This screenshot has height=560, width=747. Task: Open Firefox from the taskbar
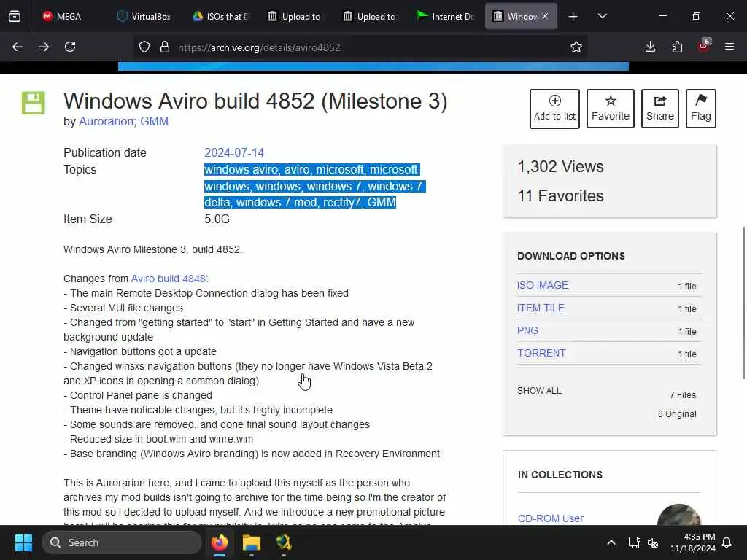pos(220,542)
